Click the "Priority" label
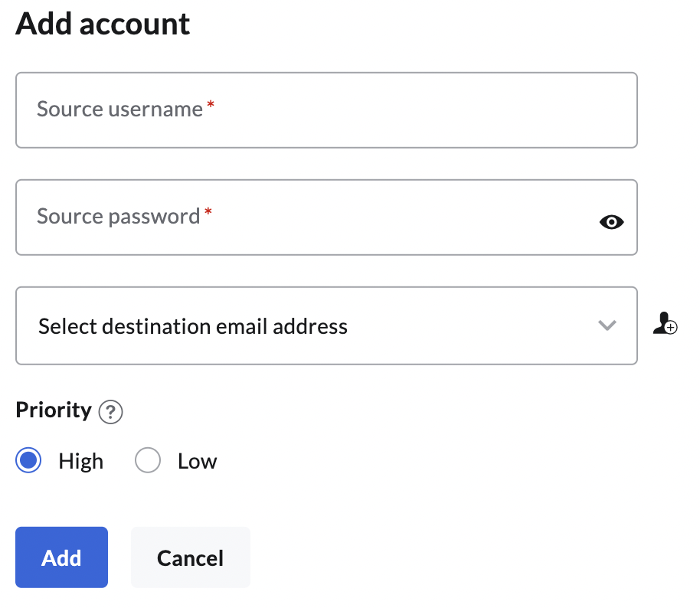This screenshot has height=608, width=700. point(54,410)
